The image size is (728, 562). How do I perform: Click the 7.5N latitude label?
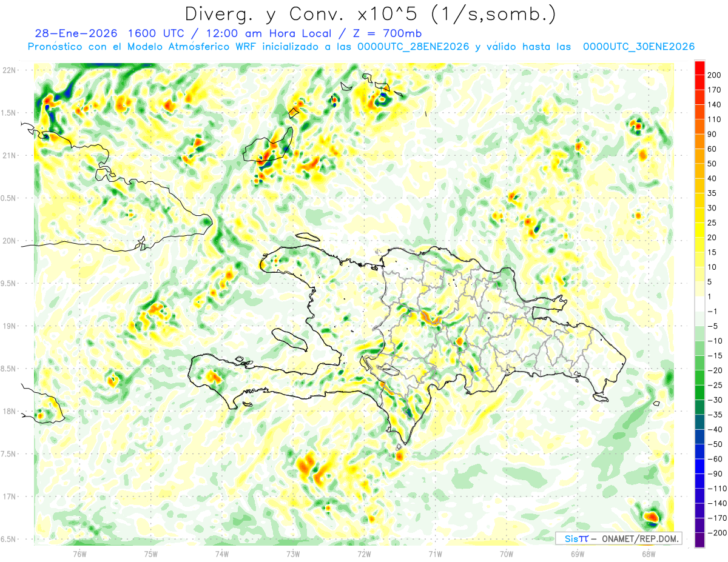8,454
